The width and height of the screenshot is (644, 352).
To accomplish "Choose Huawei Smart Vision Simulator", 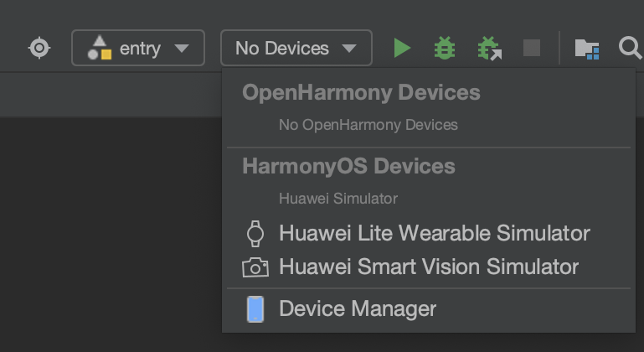I will (429, 267).
